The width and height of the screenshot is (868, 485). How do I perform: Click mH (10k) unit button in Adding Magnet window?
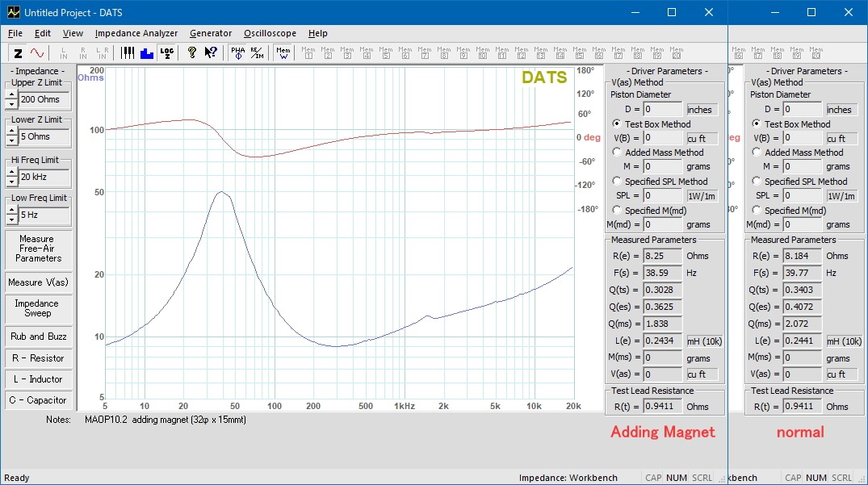(705, 341)
